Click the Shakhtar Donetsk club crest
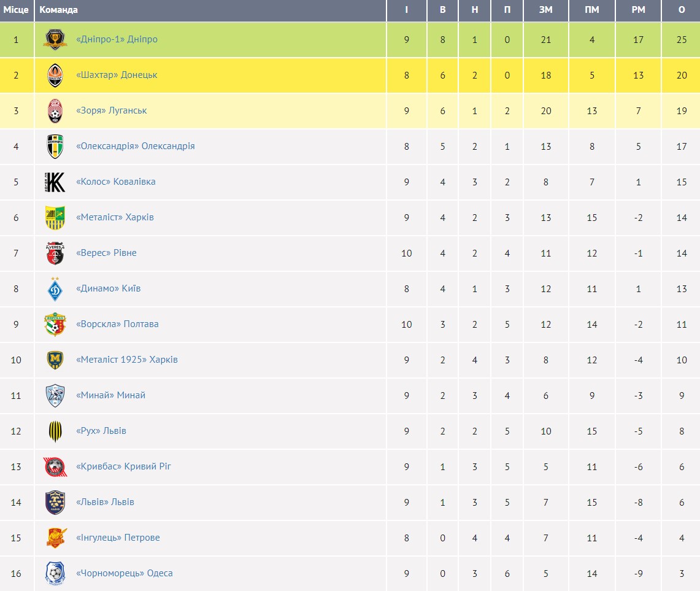The height and width of the screenshot is (591, 700). (x=55, y=75)
